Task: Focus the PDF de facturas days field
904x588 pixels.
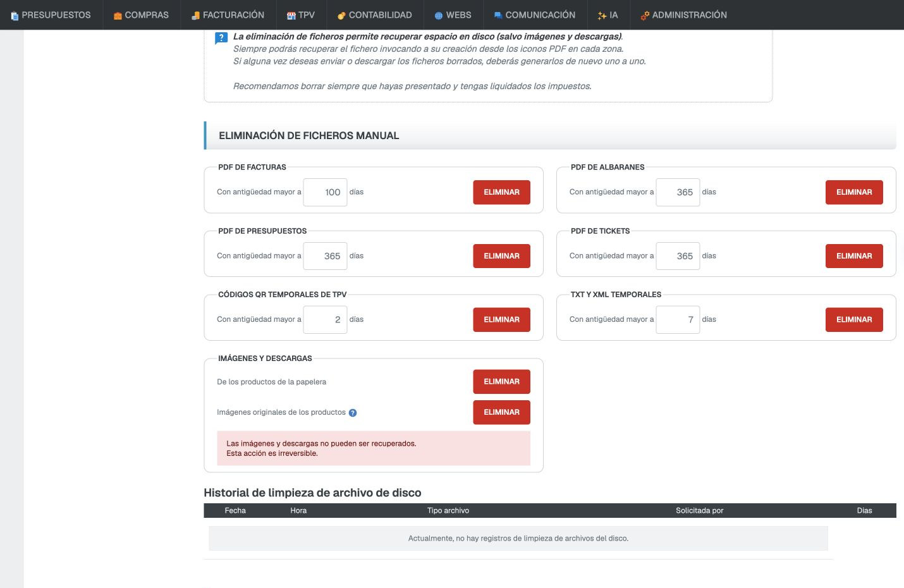Action: tap(325, 192)
